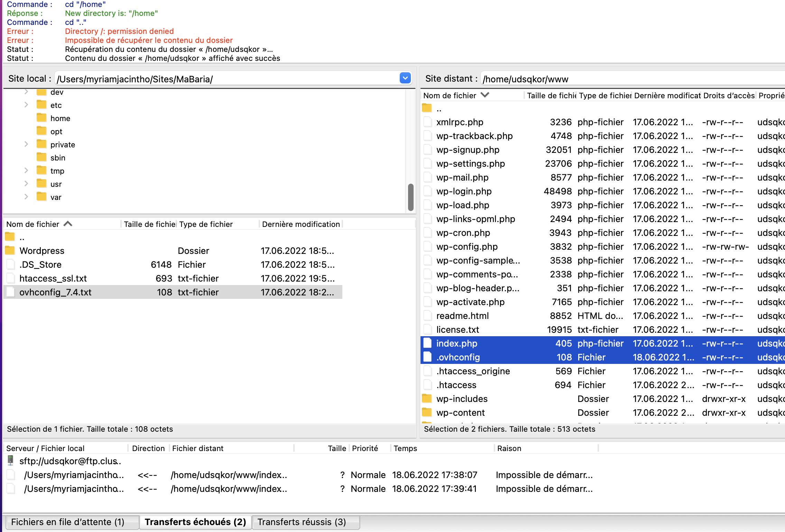
Task: Open the local site path dropdown
Action: (x=405, y=78)
